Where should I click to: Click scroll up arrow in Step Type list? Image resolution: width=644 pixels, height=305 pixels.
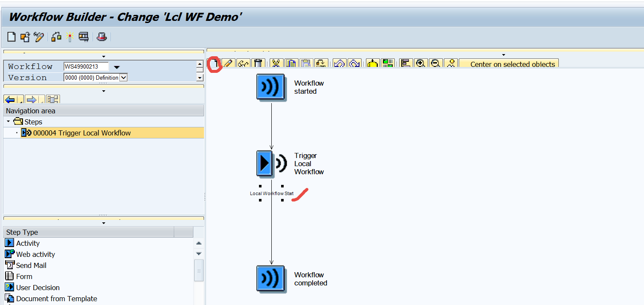[198, 243]
